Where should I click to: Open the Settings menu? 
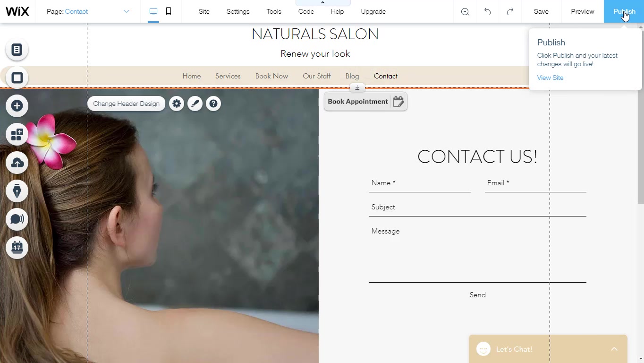tap(238, 11)
